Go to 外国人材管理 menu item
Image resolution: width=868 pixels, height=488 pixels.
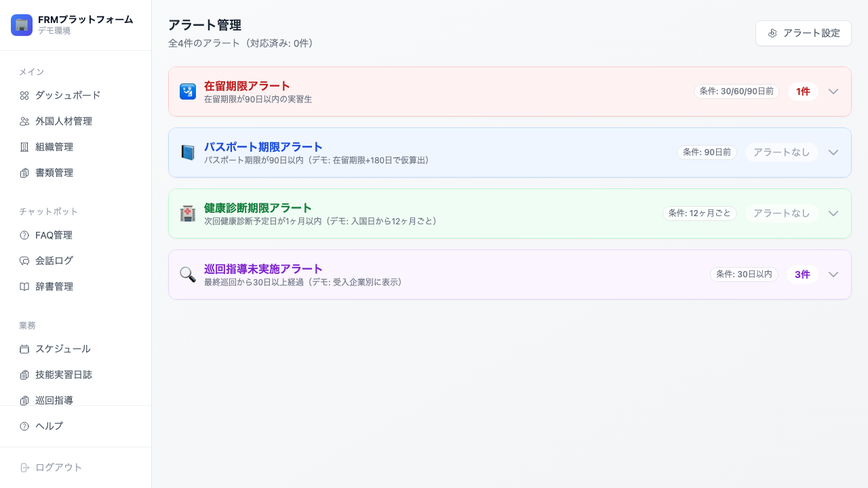[x=76, y=121]
